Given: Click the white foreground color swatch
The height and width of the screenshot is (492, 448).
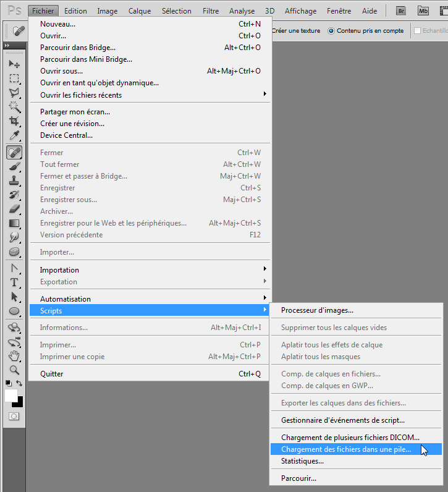Looking at the screenshot, I should point(11,396).
